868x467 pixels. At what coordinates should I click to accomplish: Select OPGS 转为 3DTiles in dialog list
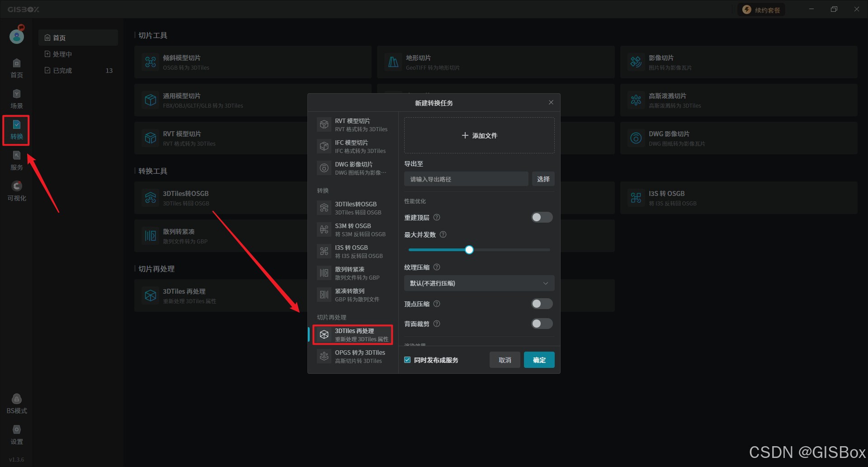click(353, 356)
